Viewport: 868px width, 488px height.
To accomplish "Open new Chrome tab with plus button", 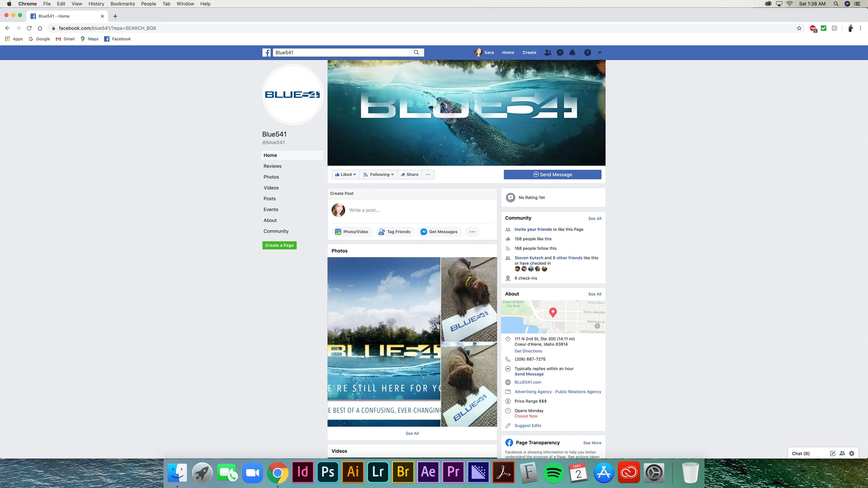I will tap(115, 16).
